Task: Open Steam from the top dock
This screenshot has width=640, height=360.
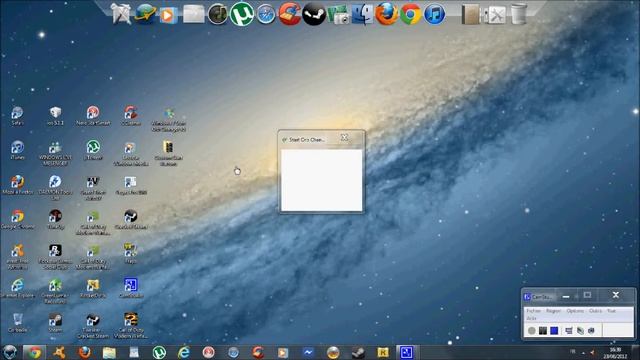Action: point(313,15)
